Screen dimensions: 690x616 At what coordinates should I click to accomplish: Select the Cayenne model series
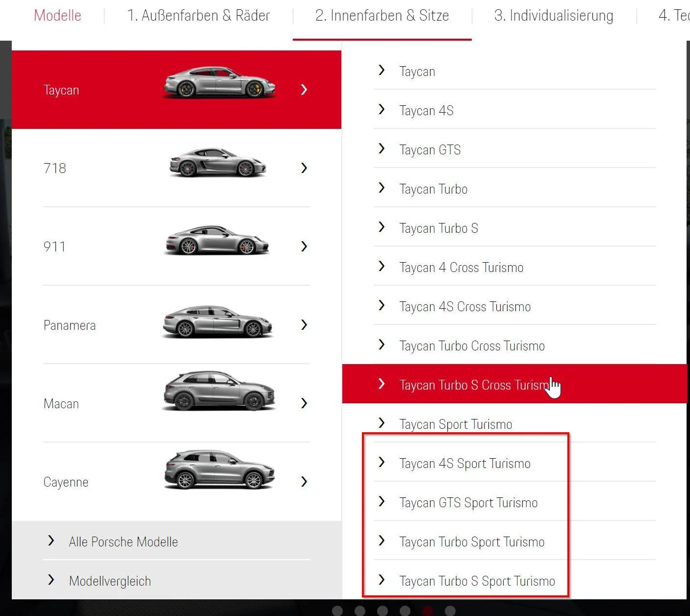pyautogui.click(x=177, y=482)
